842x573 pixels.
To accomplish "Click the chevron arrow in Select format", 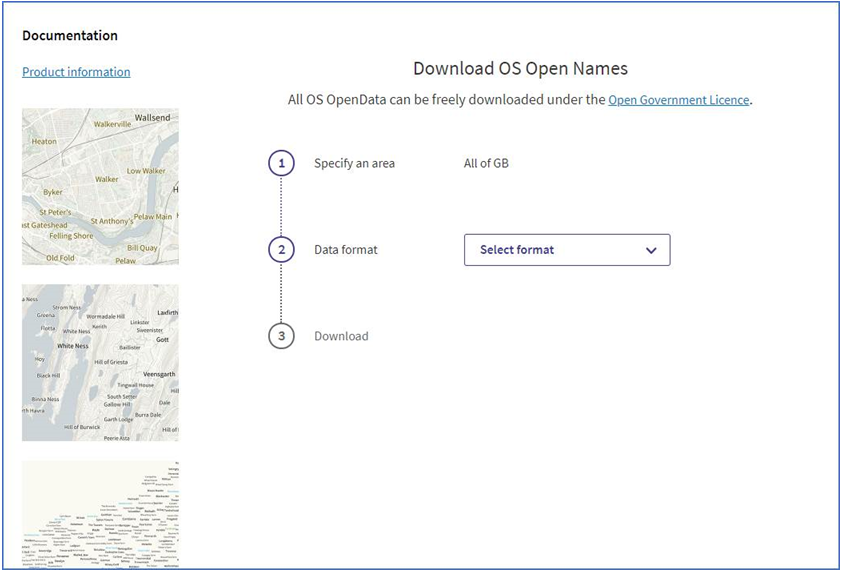I will click(651, 250).
